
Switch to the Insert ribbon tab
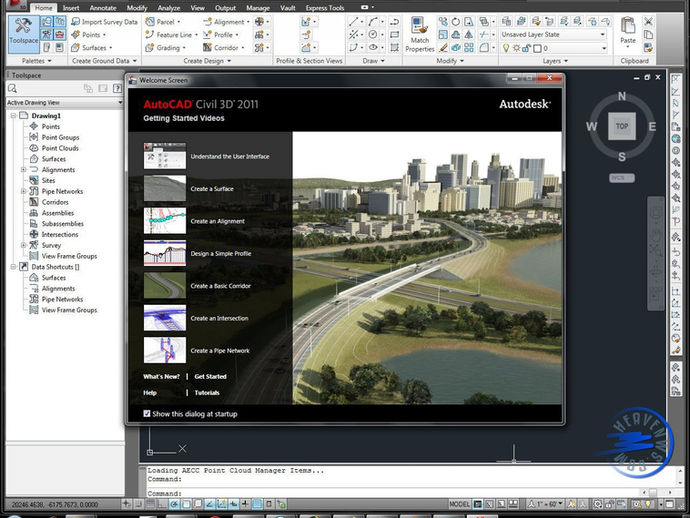pyautogui.click(x=71, y=8)
